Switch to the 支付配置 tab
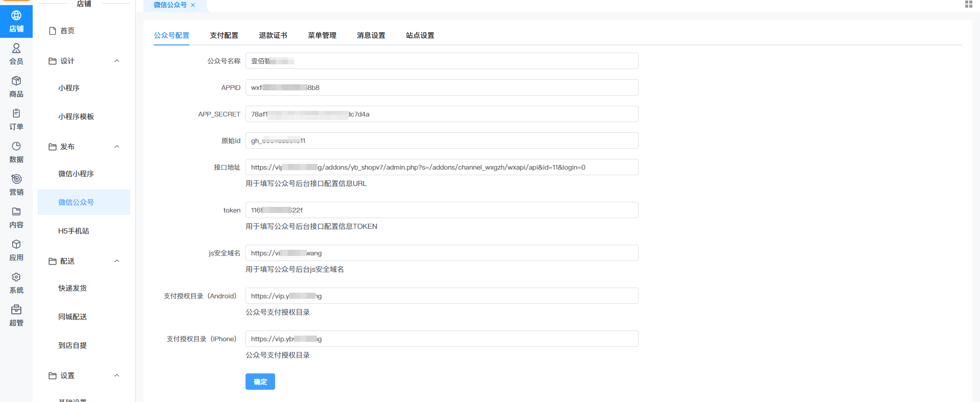Viewport: 980px width, 402px height. tap(224, 35)
